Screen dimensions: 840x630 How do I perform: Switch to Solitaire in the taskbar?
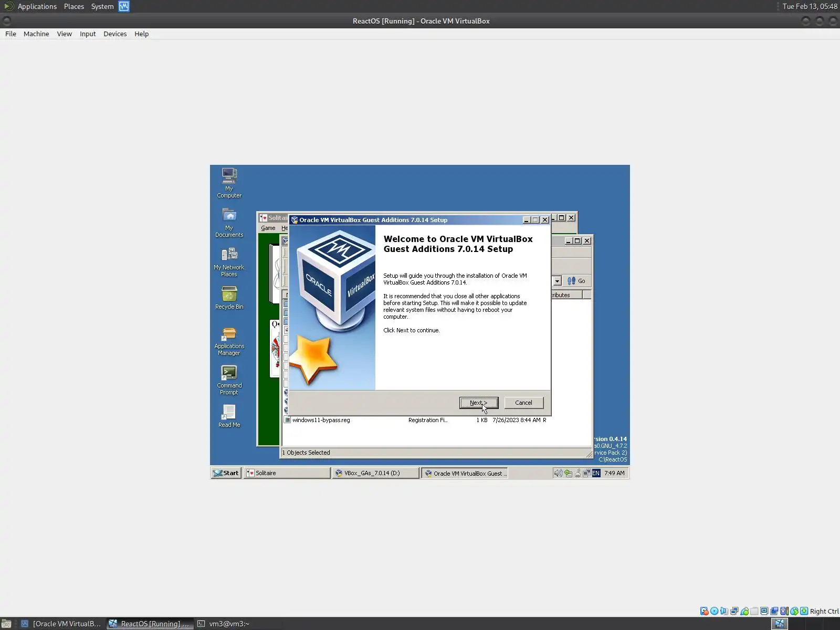287,473
